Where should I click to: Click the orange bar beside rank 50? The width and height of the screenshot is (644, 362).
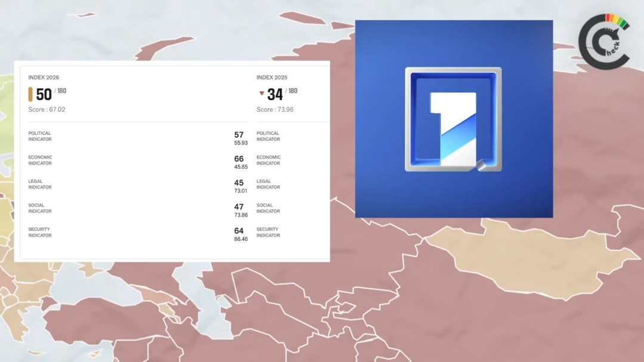click(x=30, y=94)
